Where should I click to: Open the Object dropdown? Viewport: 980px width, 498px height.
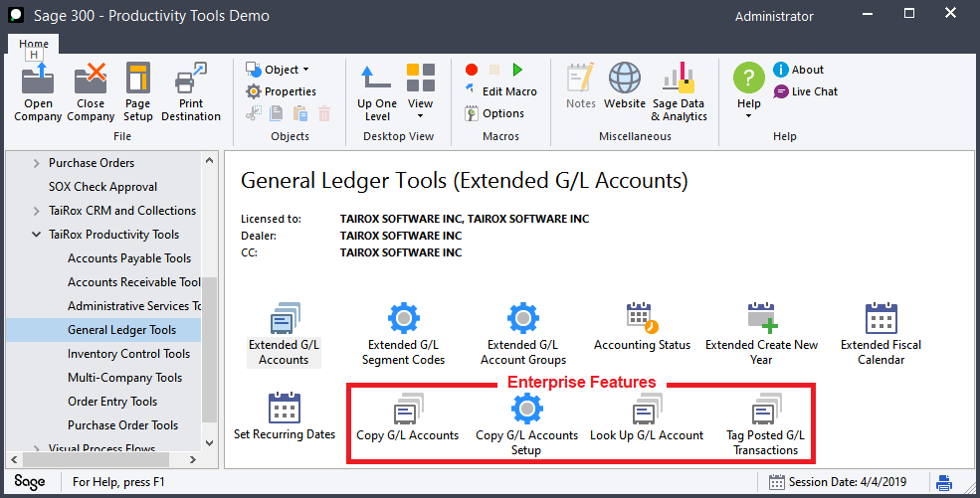coord(278,70)
